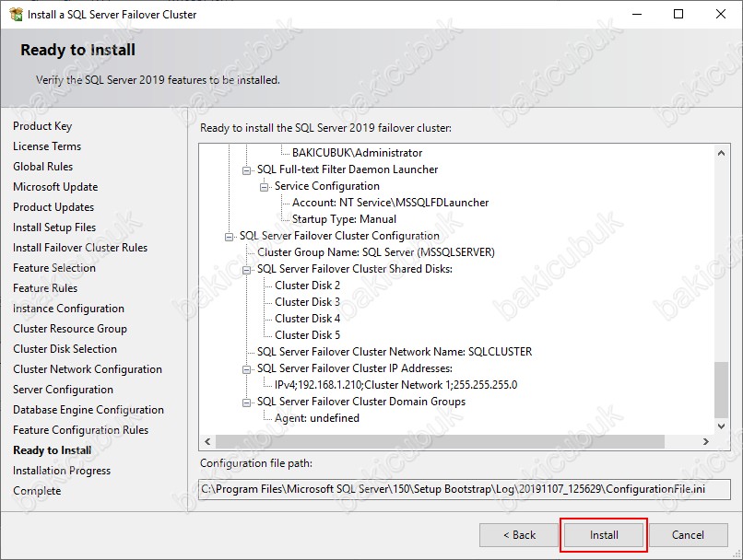Select Cluster Disk Selection step
The width and height of the screenshot is (743, 560).
pyautogui.click(x=65, y=349)
